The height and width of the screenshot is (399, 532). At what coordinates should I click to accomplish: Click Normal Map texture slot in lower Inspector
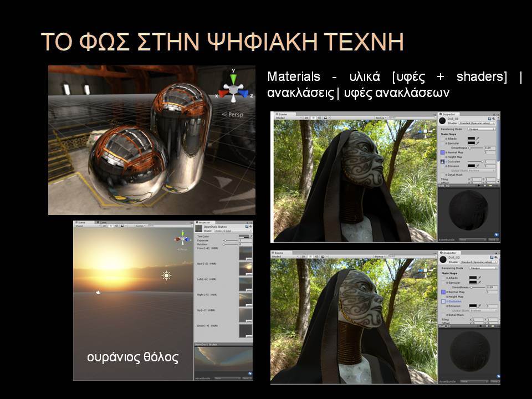click(443, 292)
